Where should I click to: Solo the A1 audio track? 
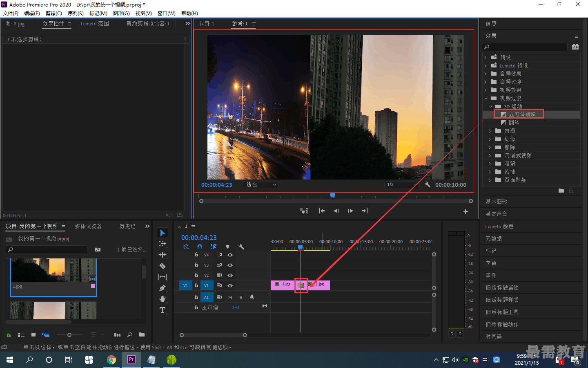241,297
